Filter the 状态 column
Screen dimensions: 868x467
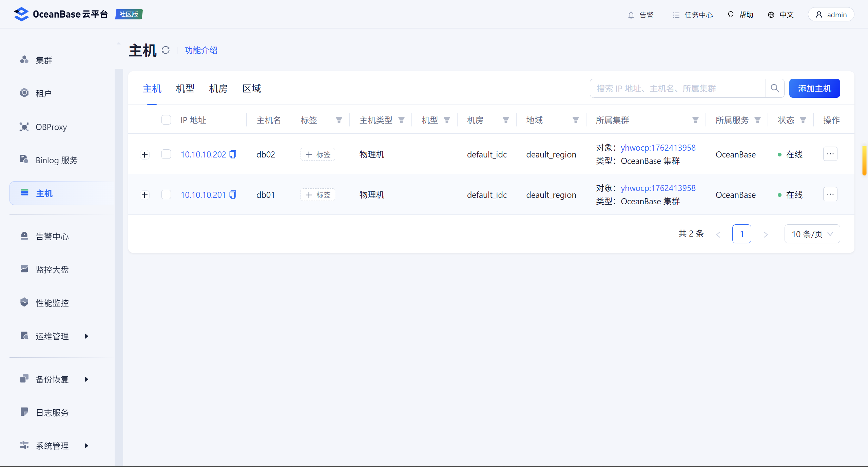coord(803,120)
